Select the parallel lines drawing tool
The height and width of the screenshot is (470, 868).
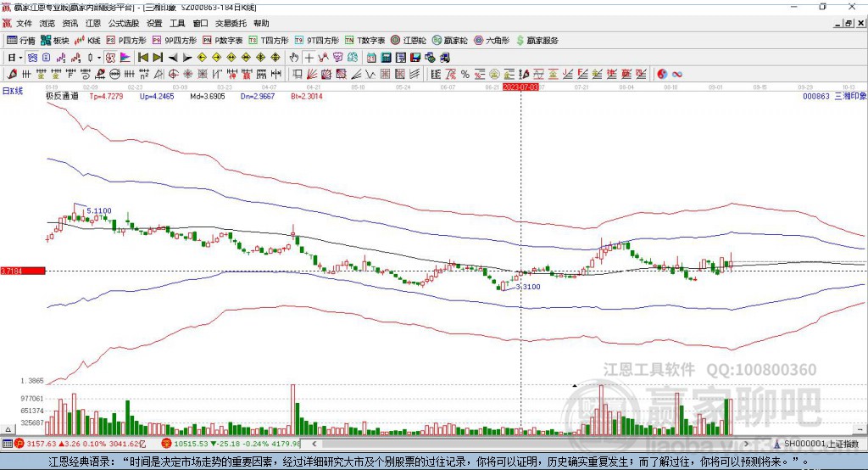414,74
